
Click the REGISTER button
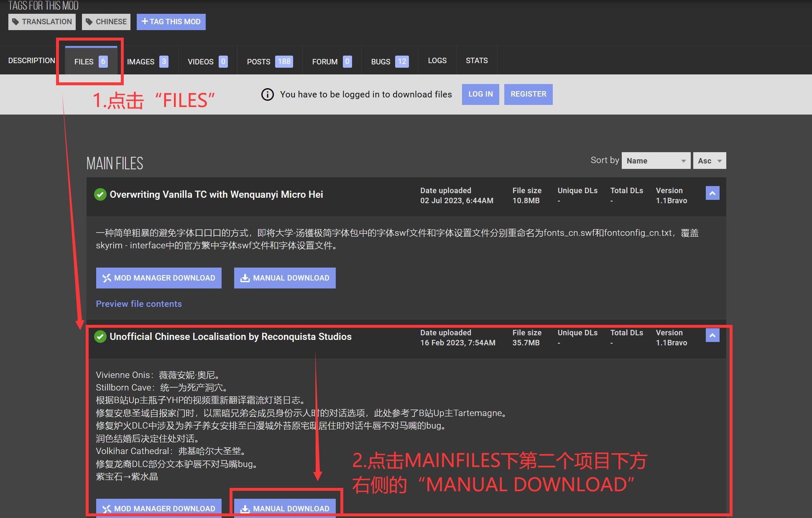tap(528, 94)
